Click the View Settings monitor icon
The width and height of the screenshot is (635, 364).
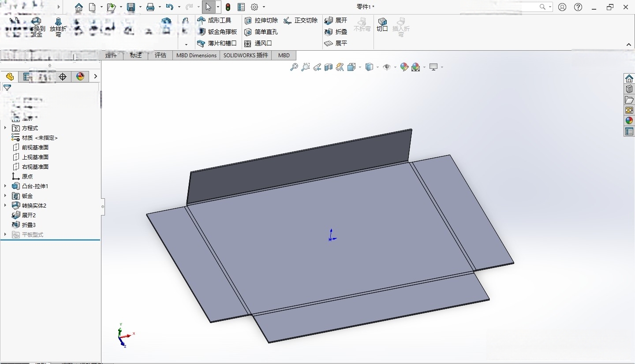coord(434,67)
